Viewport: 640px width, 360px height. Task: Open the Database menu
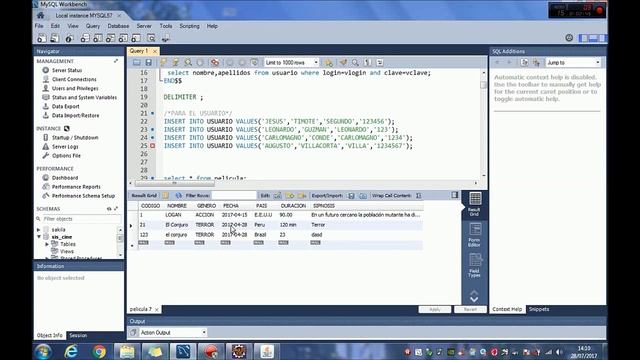tap(118, 26)
